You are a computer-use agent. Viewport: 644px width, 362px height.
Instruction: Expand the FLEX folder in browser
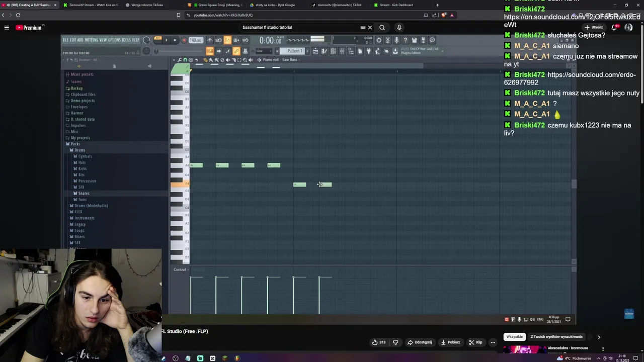[78, 212]
